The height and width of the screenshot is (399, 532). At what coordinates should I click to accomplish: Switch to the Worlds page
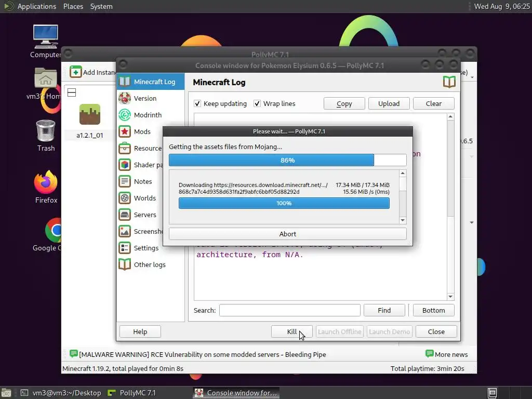[151, 198]
